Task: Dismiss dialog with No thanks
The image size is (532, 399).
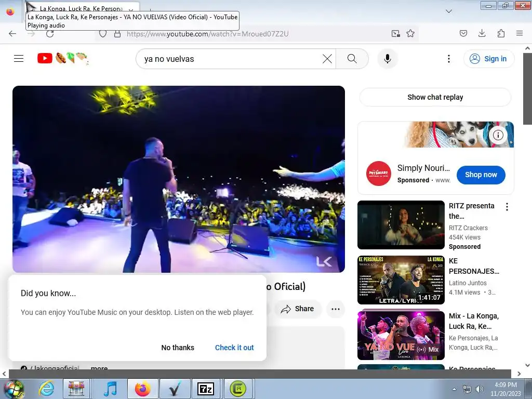Action: (x=178, y=348)
